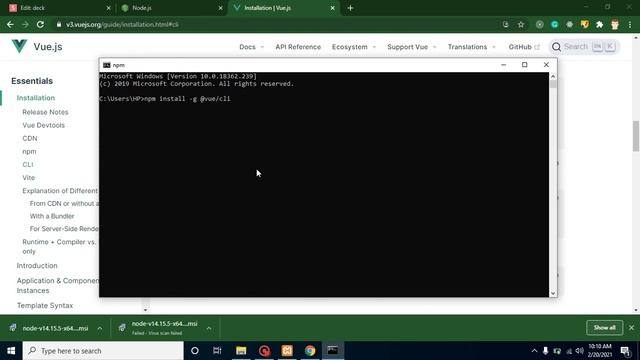The width and height of the screenshot is (640, 360).
Task: Go back using browser back arrow
Action: click(x=10, y=24)
